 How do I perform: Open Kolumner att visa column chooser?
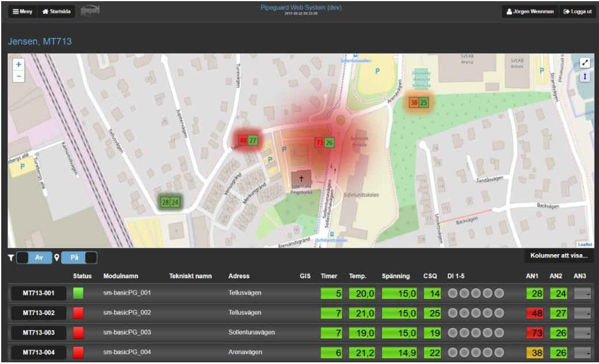(559, 255)
